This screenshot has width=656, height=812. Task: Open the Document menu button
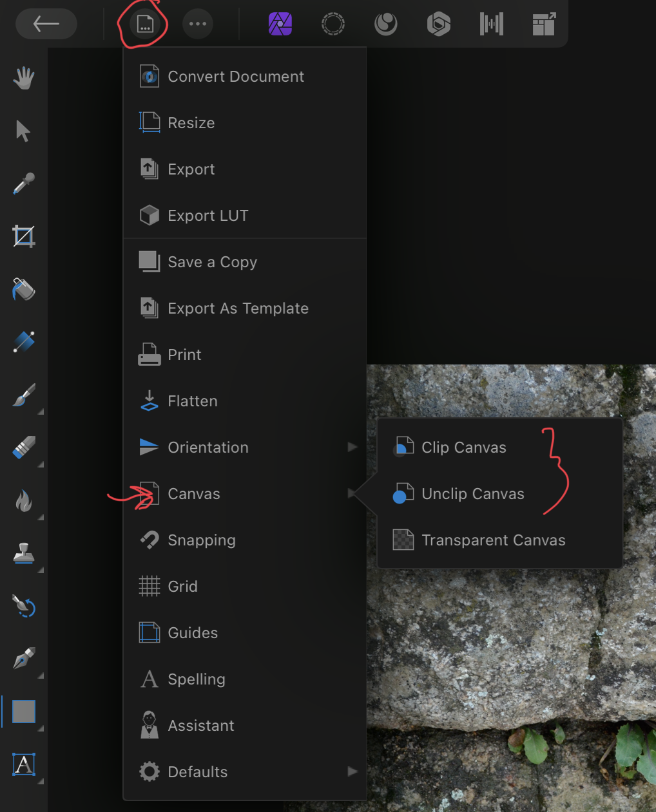(144, 24)
